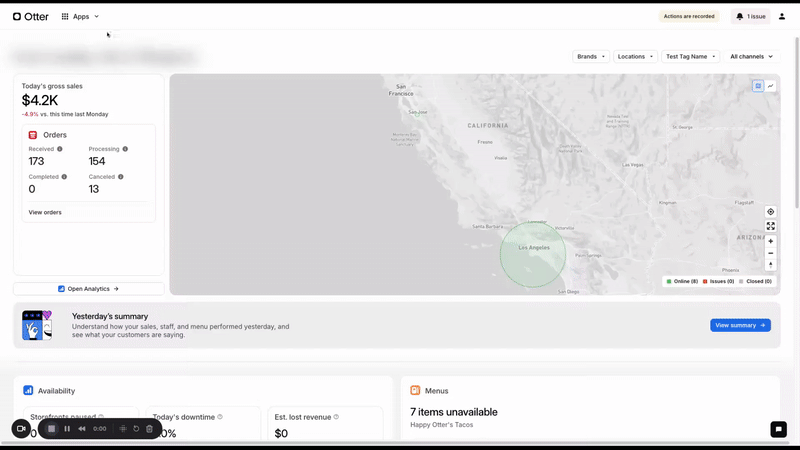Recenter map with the locate icon
800x450 pixels.
pos(770,212)
